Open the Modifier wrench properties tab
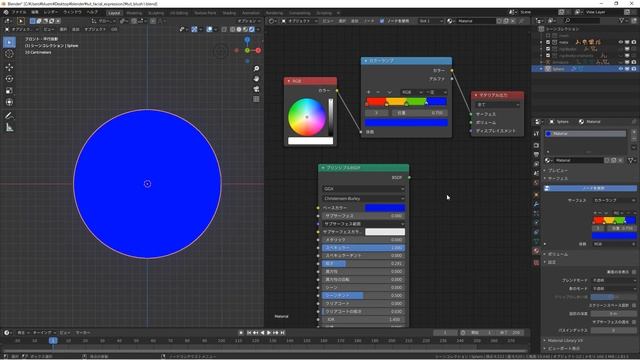This screenshot has width=640, height=360. [536, 204]
